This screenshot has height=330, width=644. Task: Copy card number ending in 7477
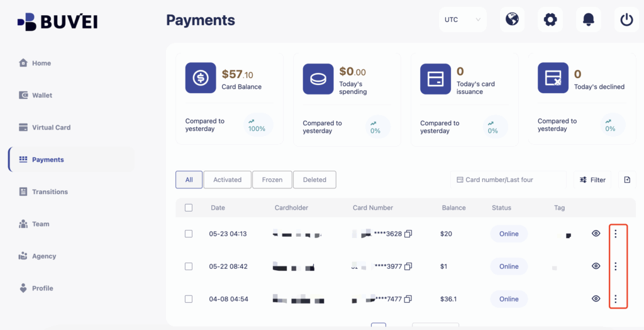click(408, 299)
